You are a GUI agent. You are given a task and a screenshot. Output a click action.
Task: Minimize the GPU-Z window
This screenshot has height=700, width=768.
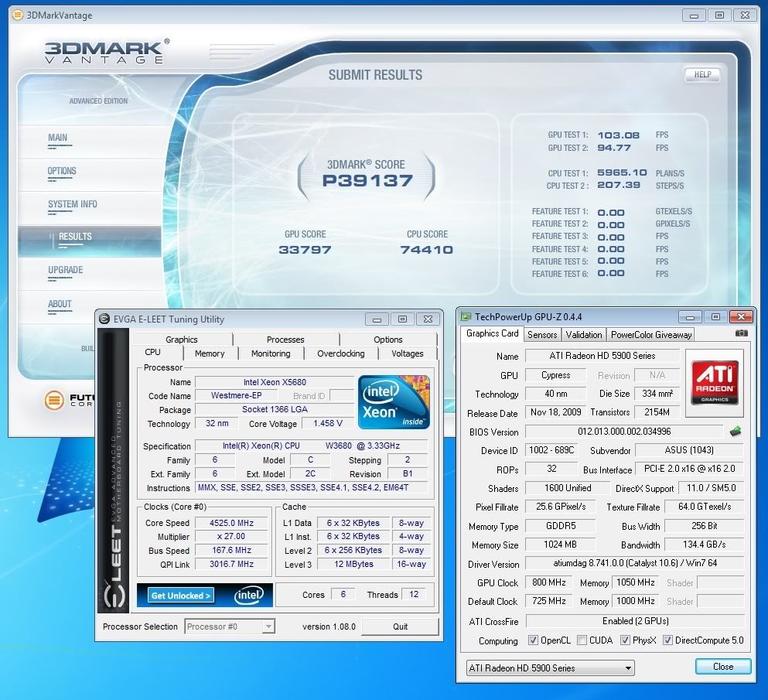(x=690, y=317)
